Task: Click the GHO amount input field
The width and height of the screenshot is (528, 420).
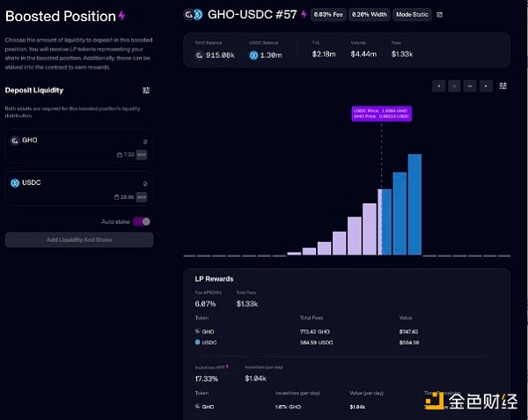Action: click(x=79, y=146)
